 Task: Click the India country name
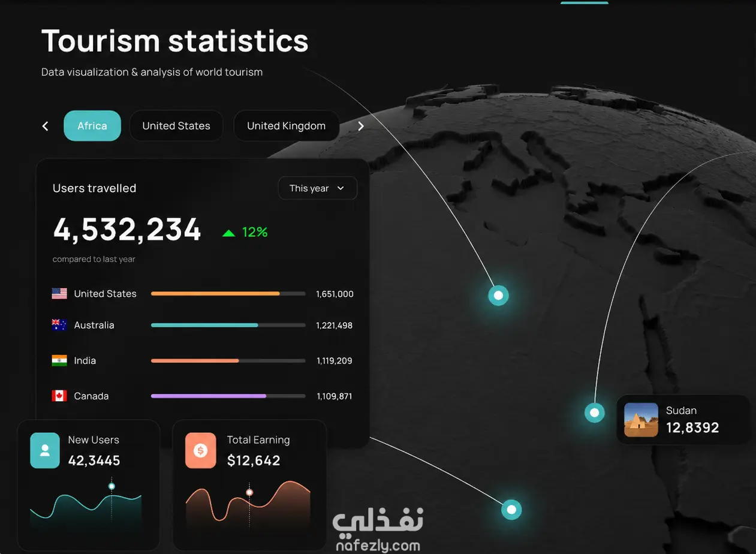pyautogui.click(x=85, y=360)
